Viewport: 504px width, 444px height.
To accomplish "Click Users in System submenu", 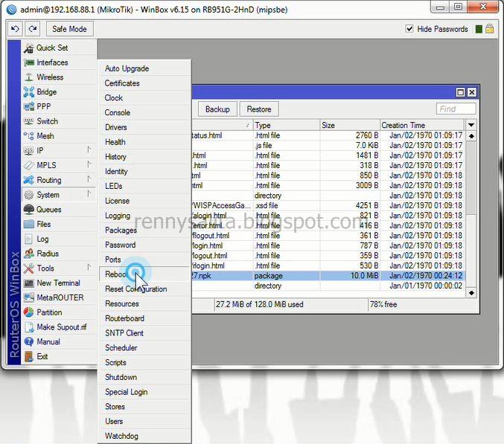I will tap(144, 421).
